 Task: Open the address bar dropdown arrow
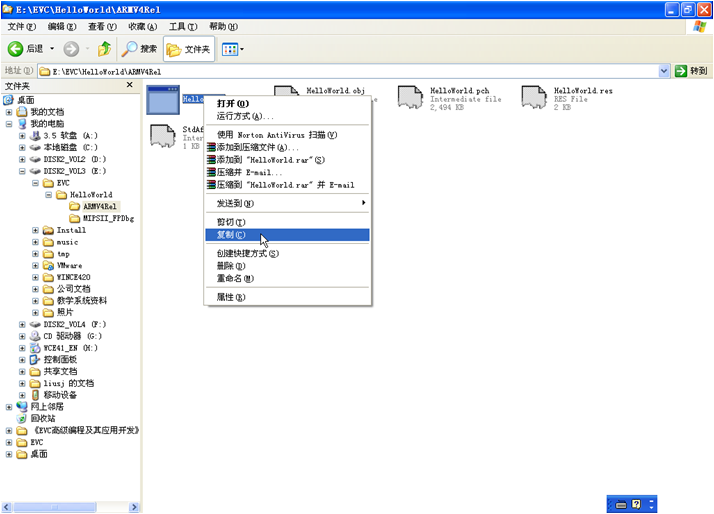point(664,72)
